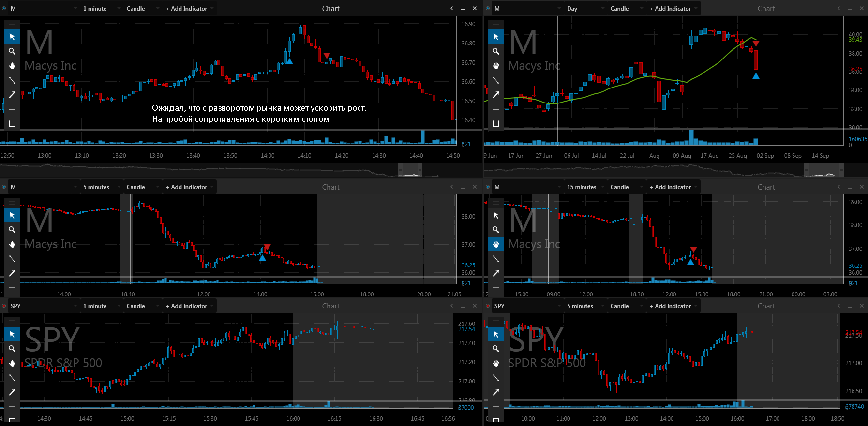The image size is (868, 426).
Task: Click the Chart title of M Day panel
Action: 766,8
